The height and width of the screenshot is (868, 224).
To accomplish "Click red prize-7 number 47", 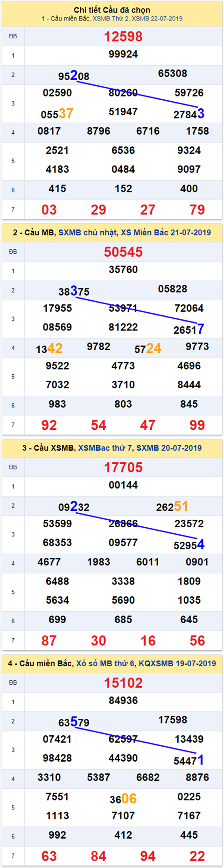I will 148,425.
